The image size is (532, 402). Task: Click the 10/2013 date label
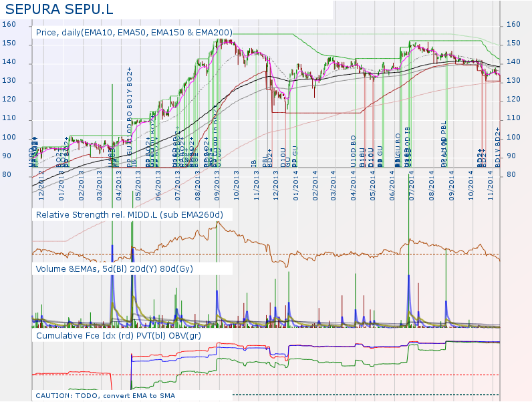coord(236,186)
